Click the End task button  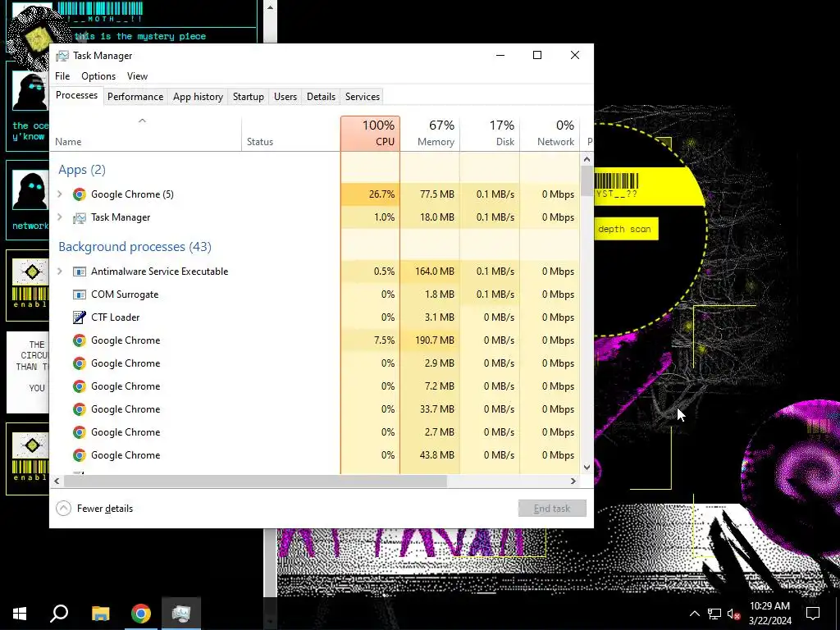(x=552, y=509)
